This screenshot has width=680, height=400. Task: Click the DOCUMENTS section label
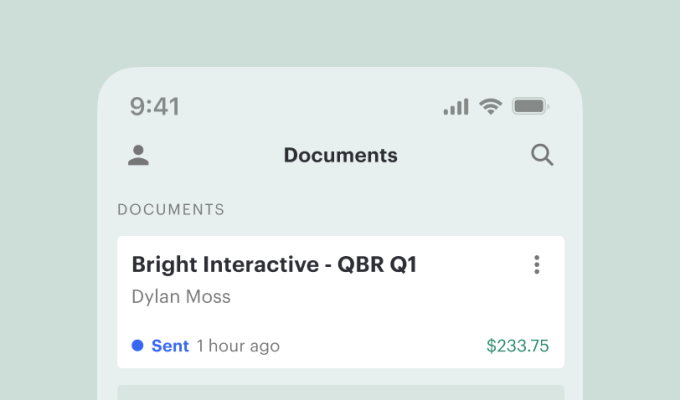click(171, 210)
